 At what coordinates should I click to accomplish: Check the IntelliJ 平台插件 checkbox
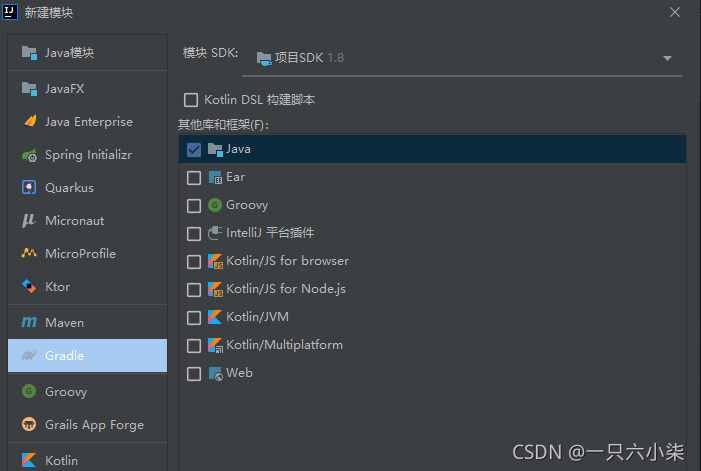click(x=194, y=233)
